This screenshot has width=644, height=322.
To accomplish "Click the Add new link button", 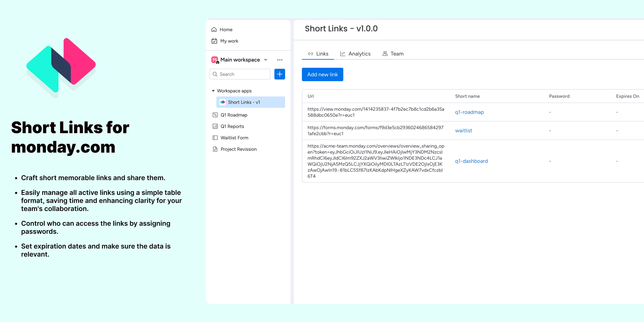I will coord(322,74).
